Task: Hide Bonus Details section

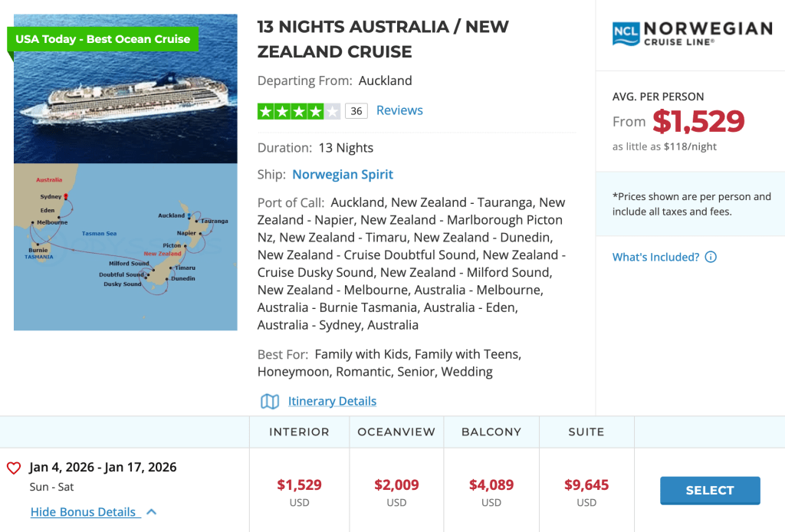Action: (x=83, y=512)
